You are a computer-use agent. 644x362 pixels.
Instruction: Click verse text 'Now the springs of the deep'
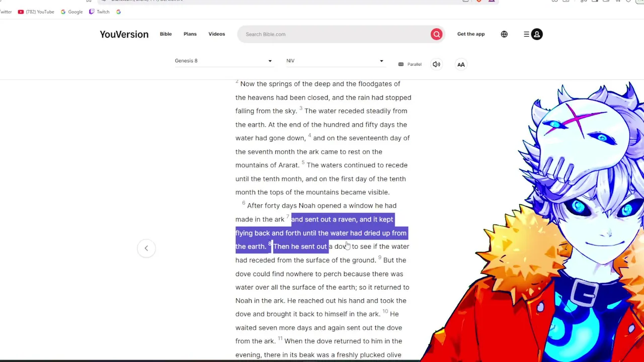point(285,84)
